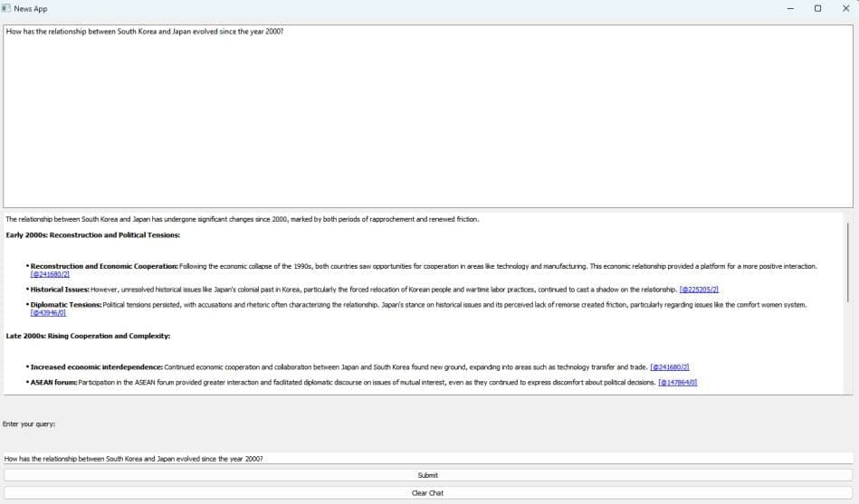The image size is (859, 504).
Task: Open the @225205/2 citation after Historical Issues
Action: click(x=699, y=290)
